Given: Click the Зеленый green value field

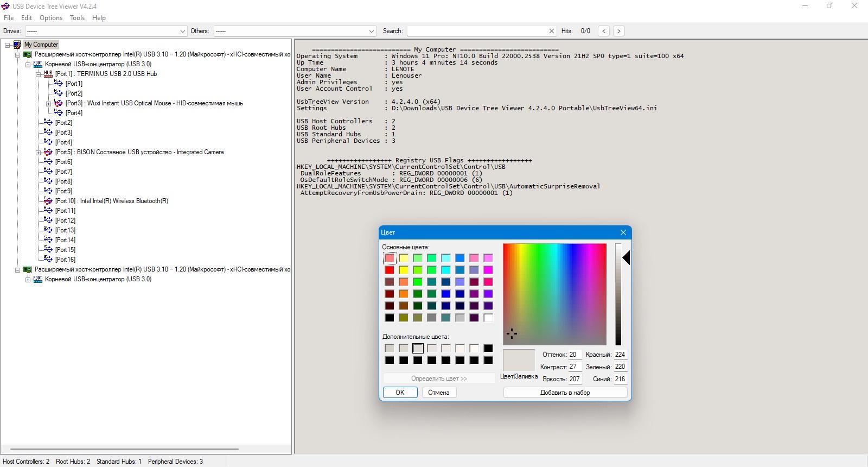Looking at the screenshot, I should [620, 367].
